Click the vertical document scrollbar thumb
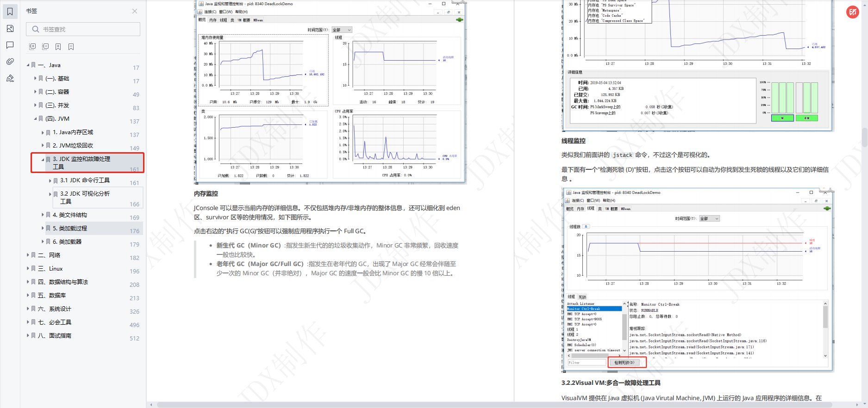The height and width of the screenshot is (408, 868). [x=864, y=137]
